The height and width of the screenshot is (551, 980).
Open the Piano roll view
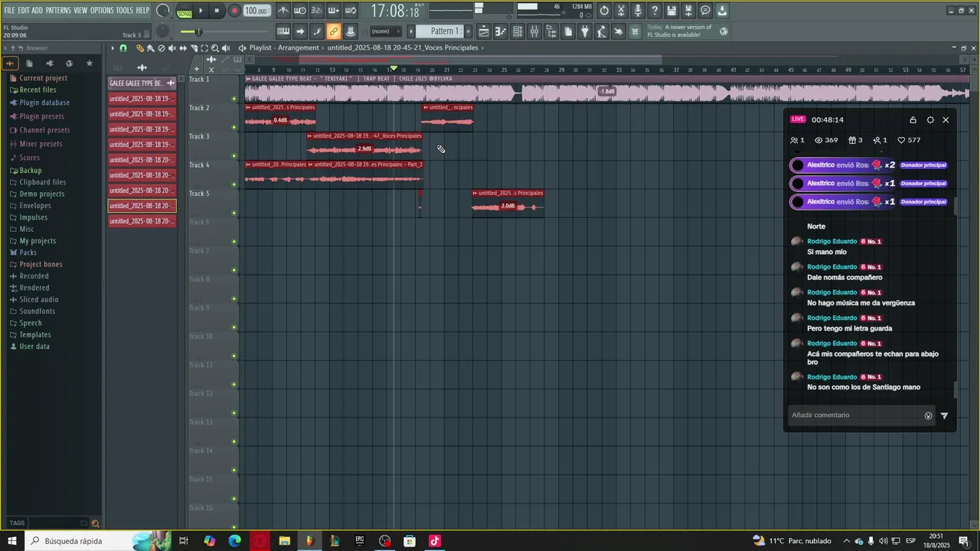click(x=500, y=31)
